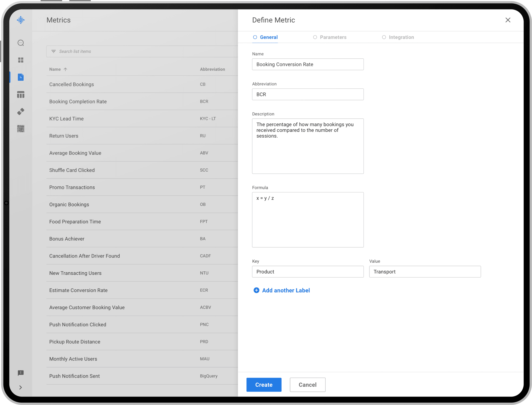
Task: Select the Metrics document icon in sidebar
Action: [x=21, y=77]
